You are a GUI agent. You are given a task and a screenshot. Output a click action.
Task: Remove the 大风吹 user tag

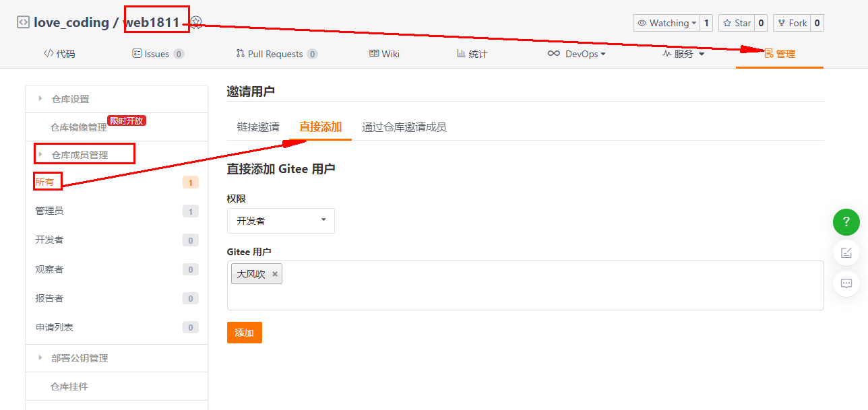pyautogui.click(x=275, y=274)
